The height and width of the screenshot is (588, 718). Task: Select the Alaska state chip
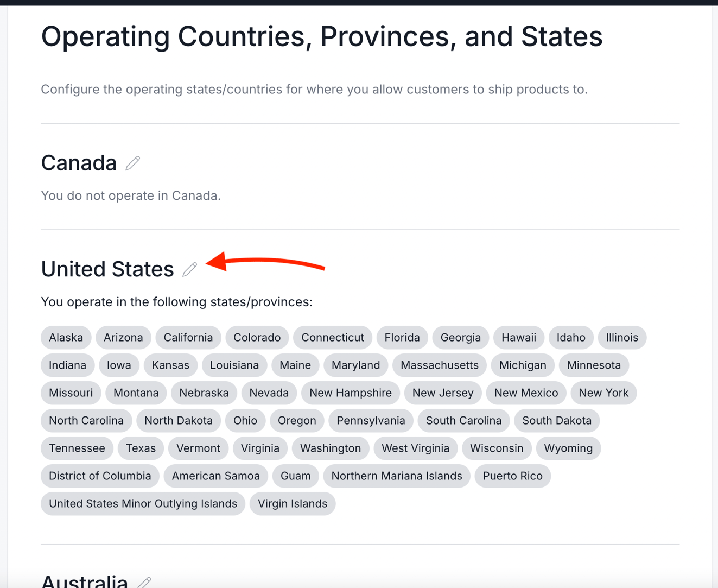pos(66,337)
